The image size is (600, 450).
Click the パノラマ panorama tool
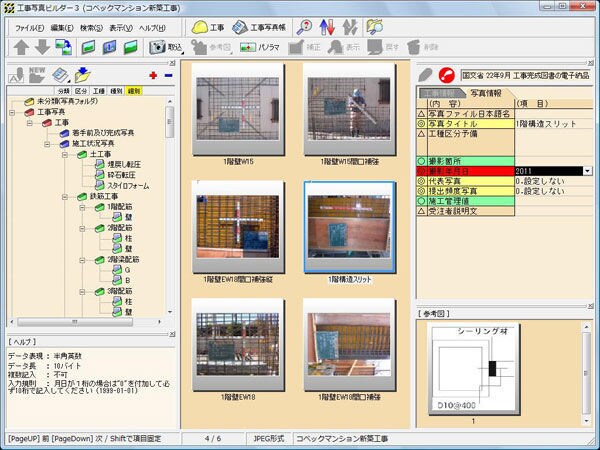(x=259, y=47)
